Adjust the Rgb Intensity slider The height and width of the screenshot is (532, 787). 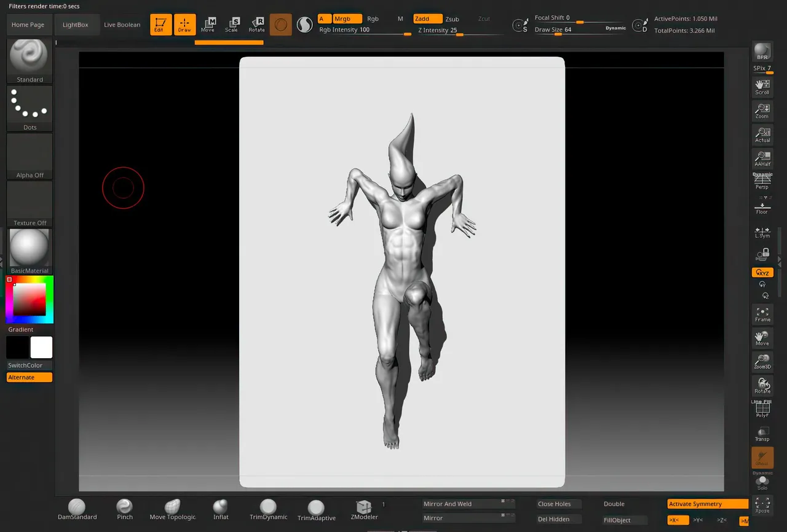(x=365, y=30)
